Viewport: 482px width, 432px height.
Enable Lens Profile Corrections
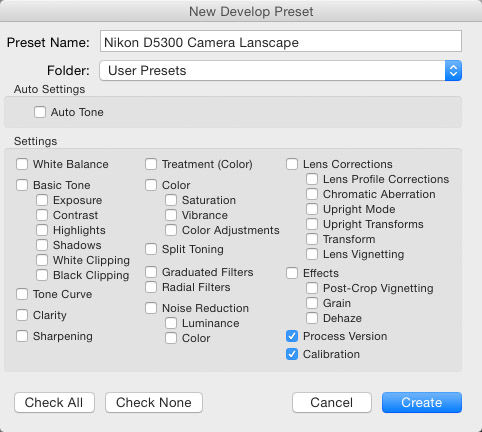tap(312, 179)
